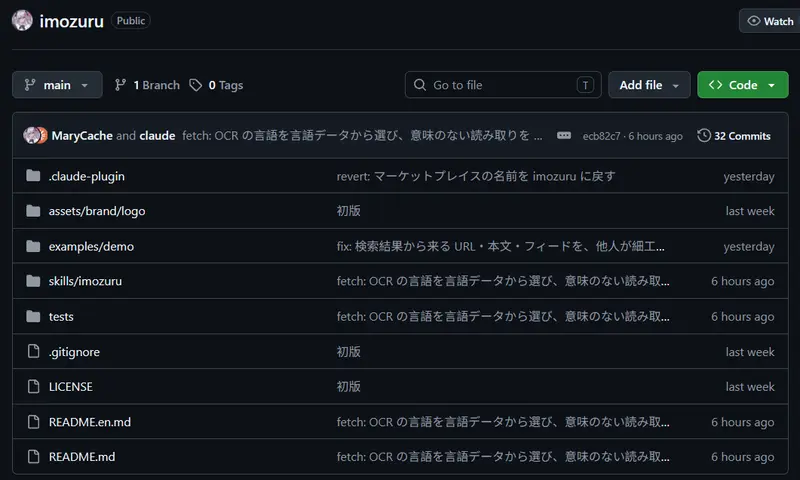
Task: Click the Watch button
Action: tap(770, 21)
